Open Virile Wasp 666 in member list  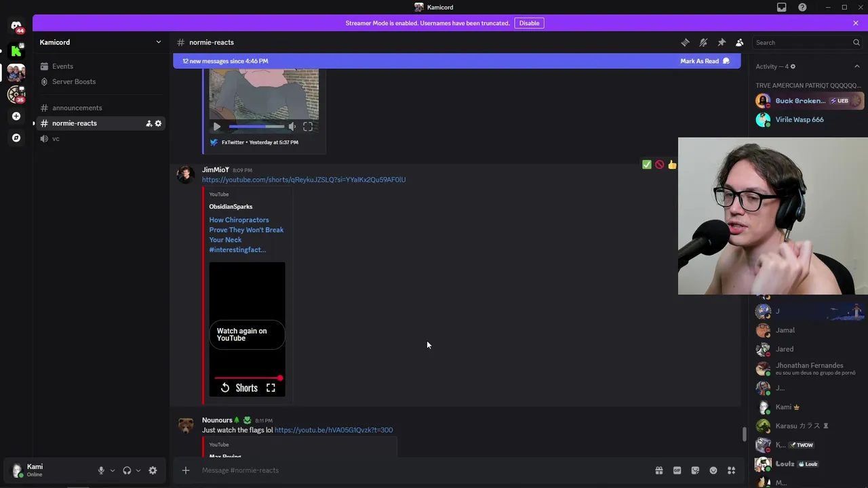click(808, 120)
